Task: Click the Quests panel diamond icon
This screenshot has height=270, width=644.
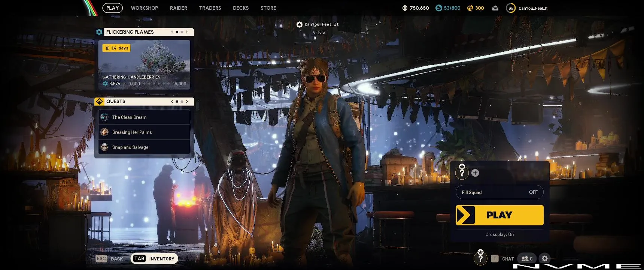Action: pyautogui.click(x=99, y=101)
